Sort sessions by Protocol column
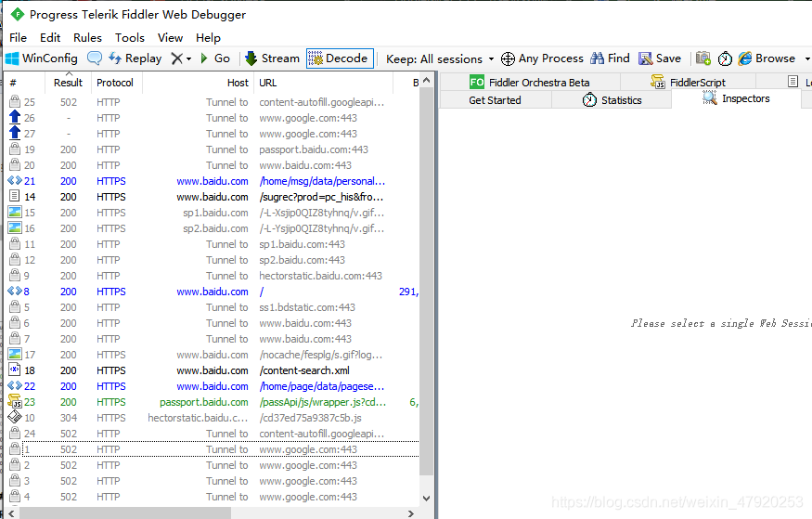 [x=115, y=83]
